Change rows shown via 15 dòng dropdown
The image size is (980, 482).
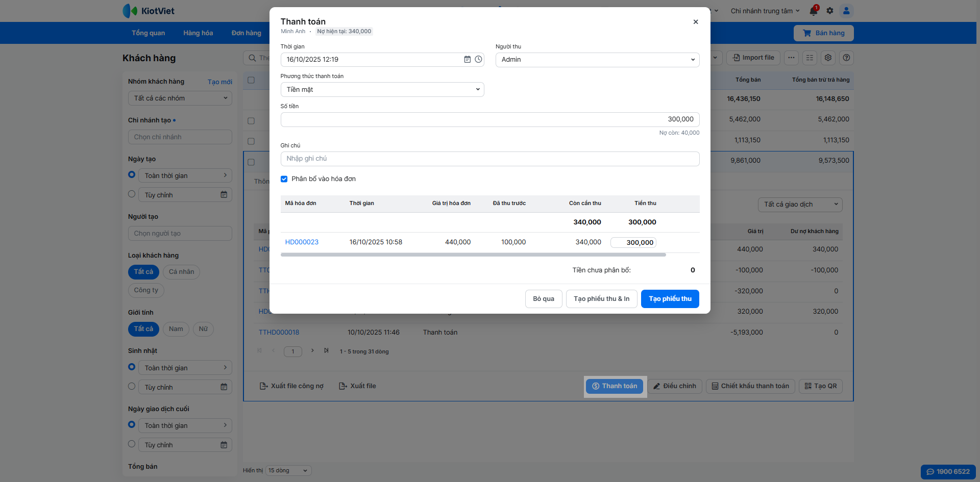(x=289, y=470)
